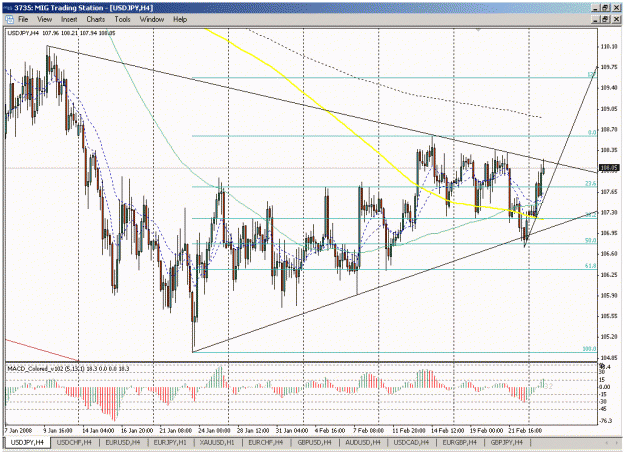This screenshot has width=625, height=452.
Task: Switch to the GBPUSD,H4 chart tab
Action: pos(314,442)
